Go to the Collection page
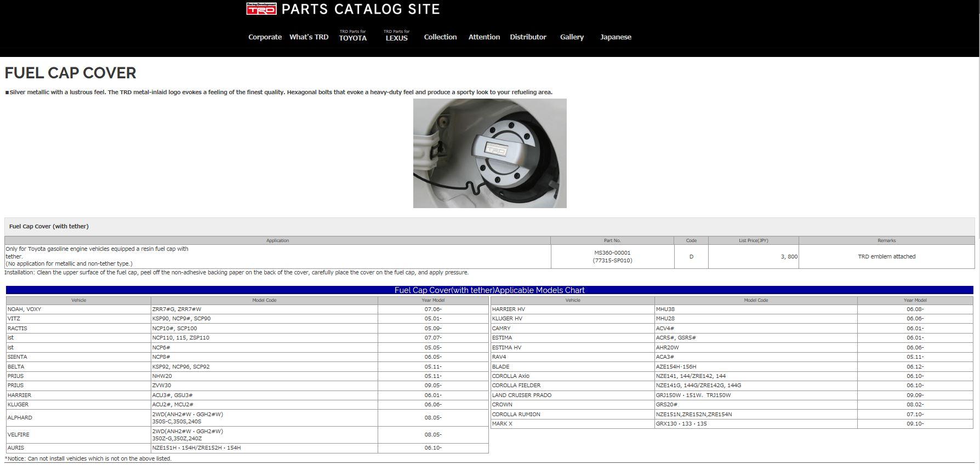The height and width of the screenshot is (471, 980). pyautogui.click(x=440, y=37)
